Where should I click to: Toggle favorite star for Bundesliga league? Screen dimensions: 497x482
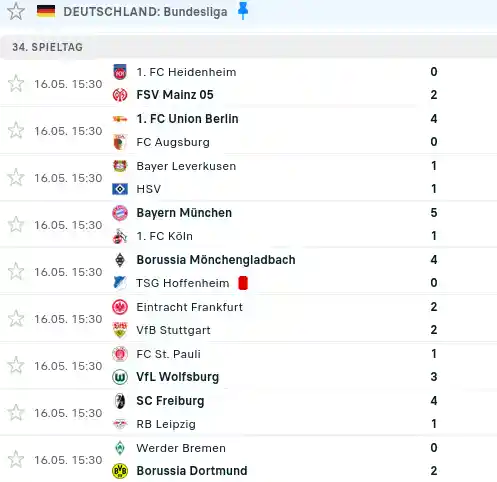pyautogui.click(x=16, y=11)
